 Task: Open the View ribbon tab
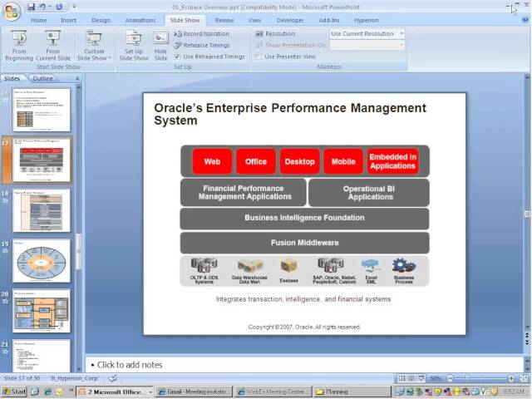[x=254, y=20]
